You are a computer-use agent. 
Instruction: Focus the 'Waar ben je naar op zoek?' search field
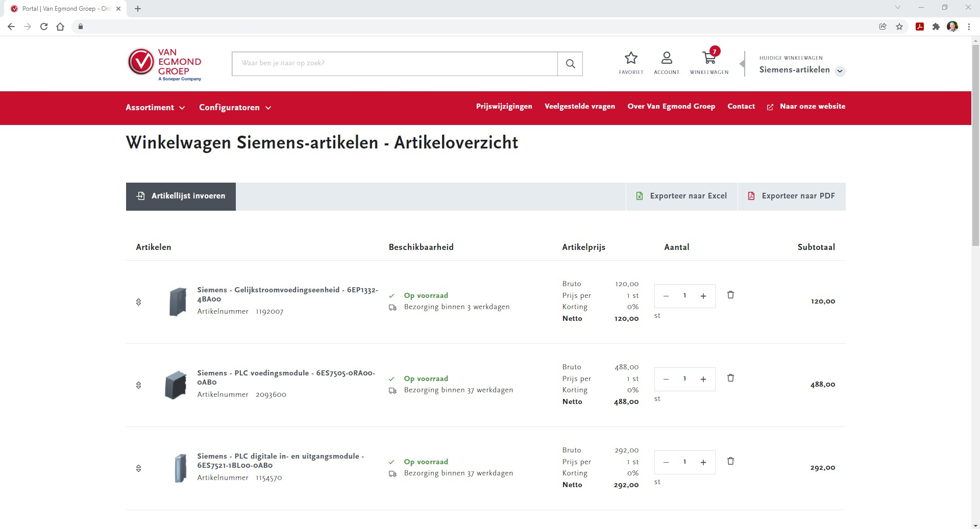[x=395, y=64]
